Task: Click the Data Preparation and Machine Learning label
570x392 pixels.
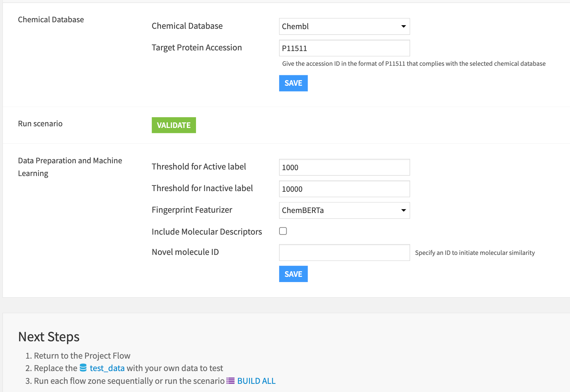Action: click(x=70, y=167)
